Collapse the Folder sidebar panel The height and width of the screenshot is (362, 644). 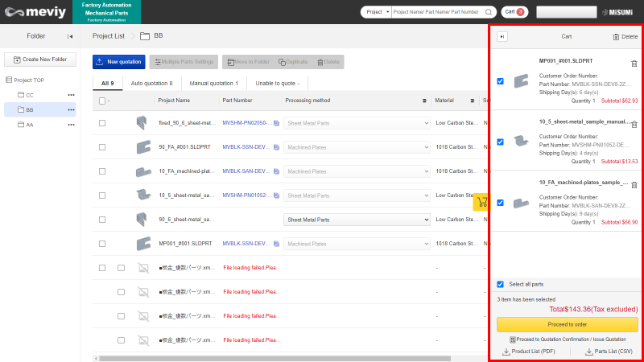point(70,36)
